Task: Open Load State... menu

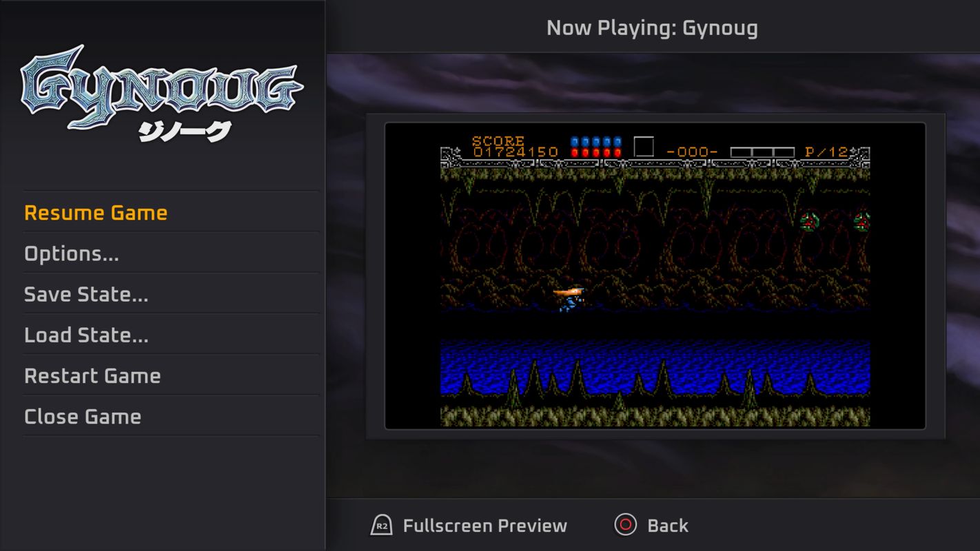Action: pyautogui.click(x=171, y=334)
